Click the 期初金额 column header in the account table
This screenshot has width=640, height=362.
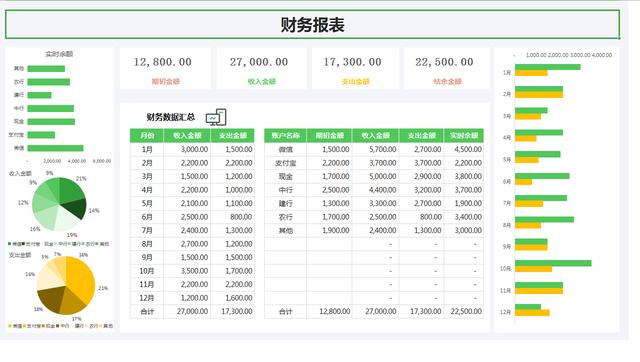coord(329,135)
